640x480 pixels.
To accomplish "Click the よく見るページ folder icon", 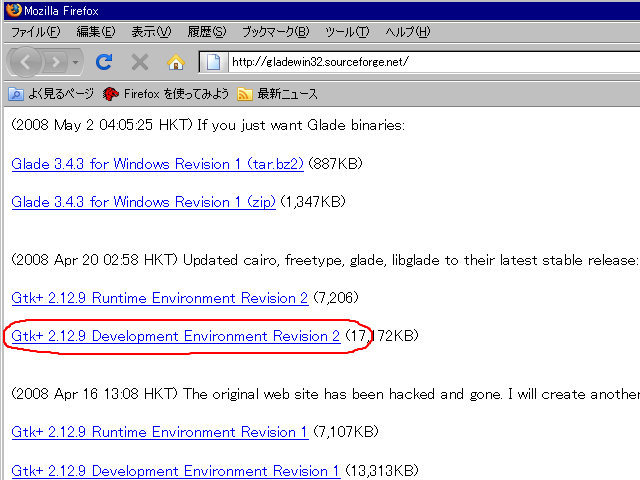I will [x=16, y=94].
